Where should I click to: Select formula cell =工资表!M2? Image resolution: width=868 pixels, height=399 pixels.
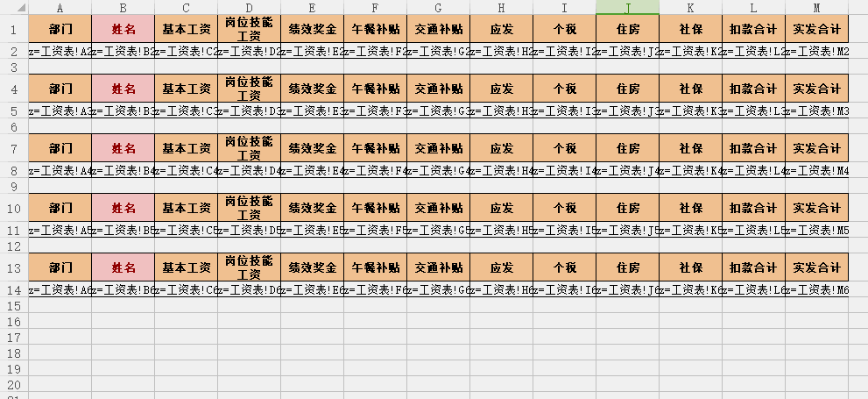817,52
